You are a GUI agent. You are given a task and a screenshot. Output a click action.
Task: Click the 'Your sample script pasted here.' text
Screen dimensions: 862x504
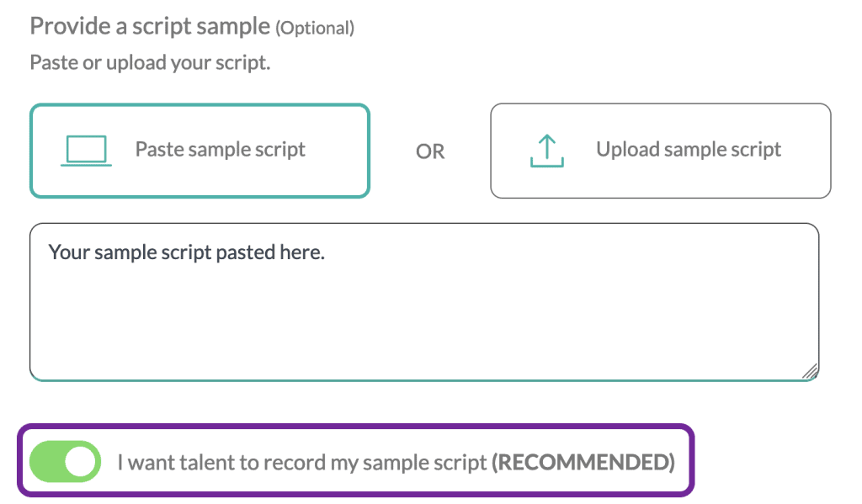point(187,252)
